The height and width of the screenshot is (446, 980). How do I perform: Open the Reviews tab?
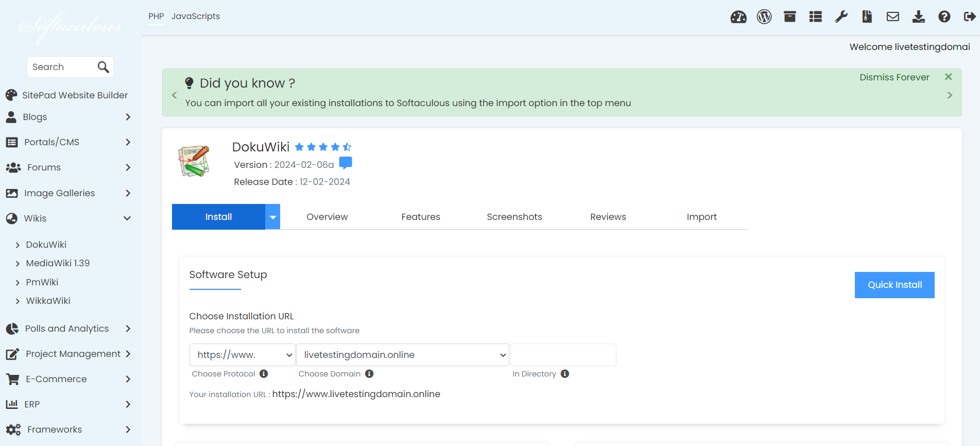608,217
